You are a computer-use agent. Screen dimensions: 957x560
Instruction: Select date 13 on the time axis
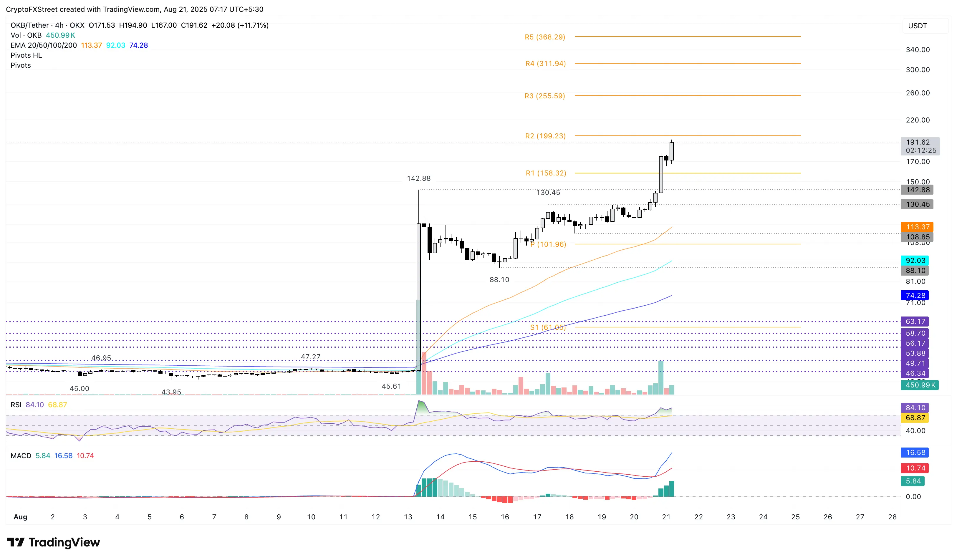[x=408, y=517]
